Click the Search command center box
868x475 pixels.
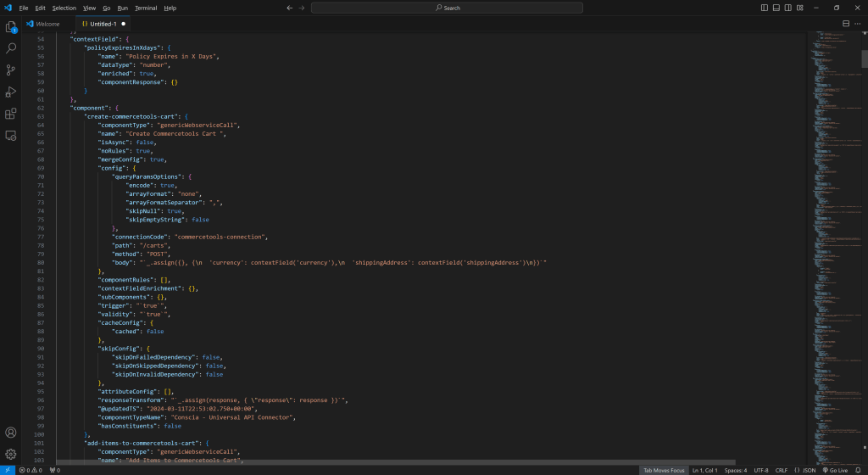[x=447, y=8]
